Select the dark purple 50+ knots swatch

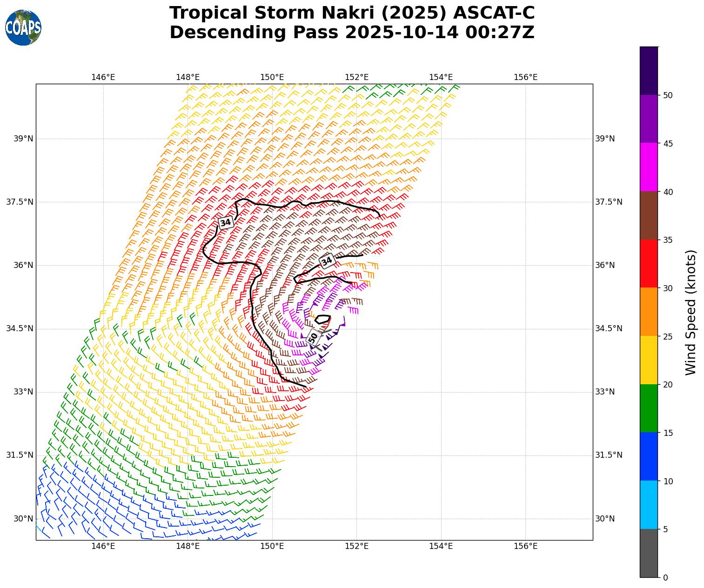tap(649, 71)
